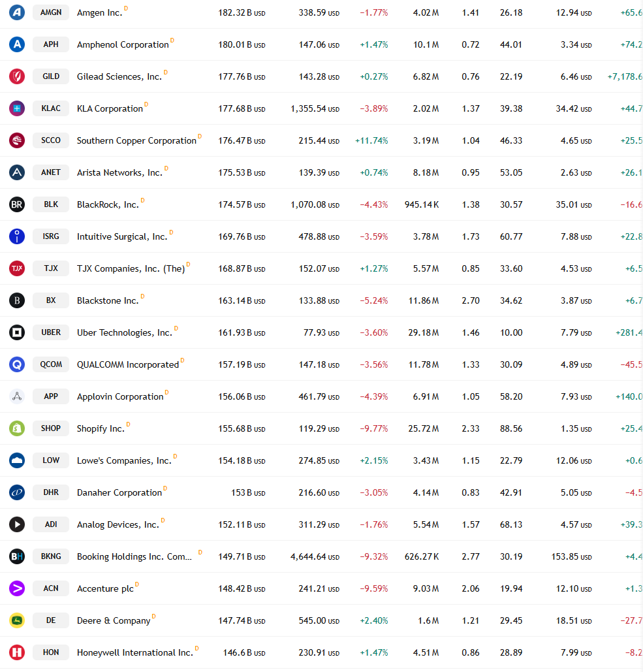This screenshot has width=643, height=672.
Task: Click the Analog Devices logo icon
Action: click(x=17, y=524)
